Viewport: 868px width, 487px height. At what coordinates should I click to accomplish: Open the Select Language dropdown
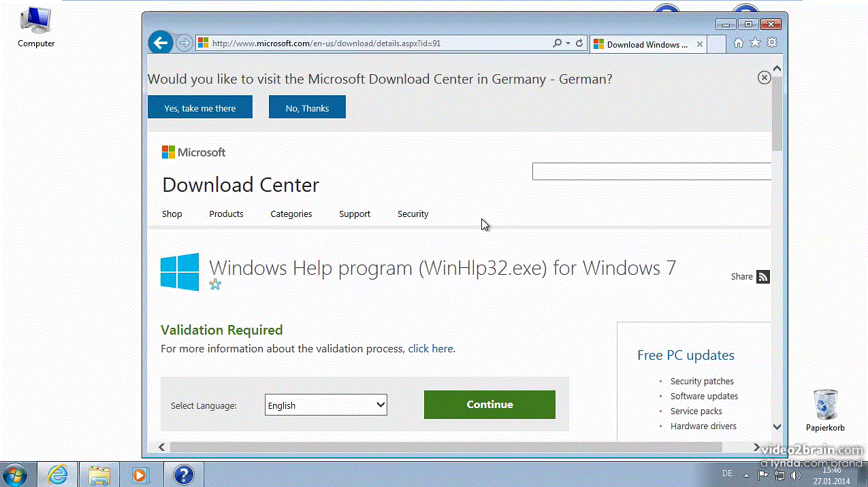click(325, 405)
